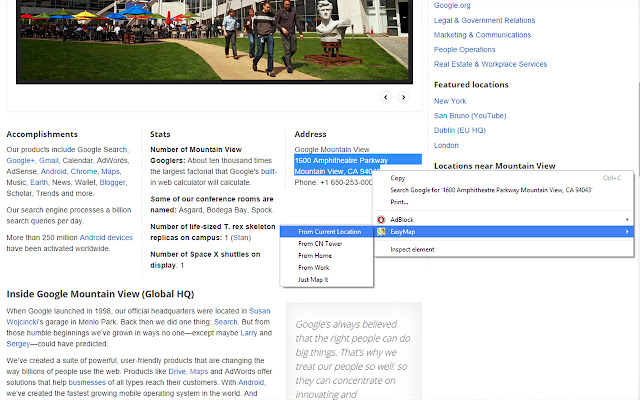Choose From Work in EasyMap submenu

pos(327,267)
